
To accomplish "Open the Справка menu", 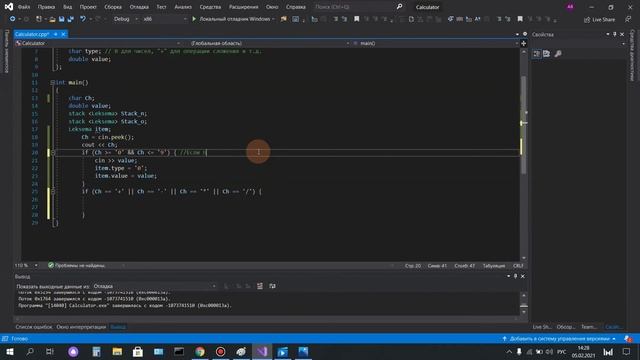I will point(296,7).
